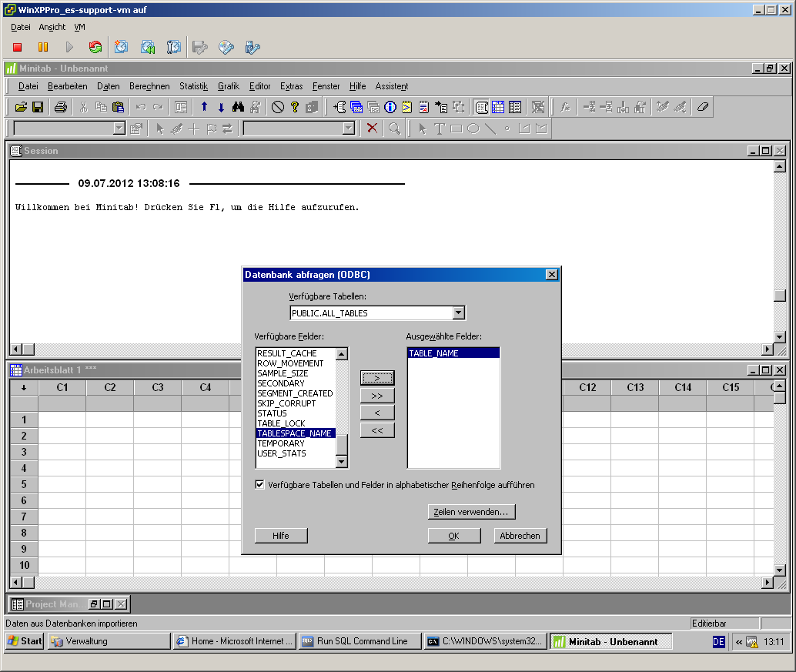This screenshot has width=796, height=672.
Task: Open the Bearbeiten menu
Action: (x=68, y=86)
